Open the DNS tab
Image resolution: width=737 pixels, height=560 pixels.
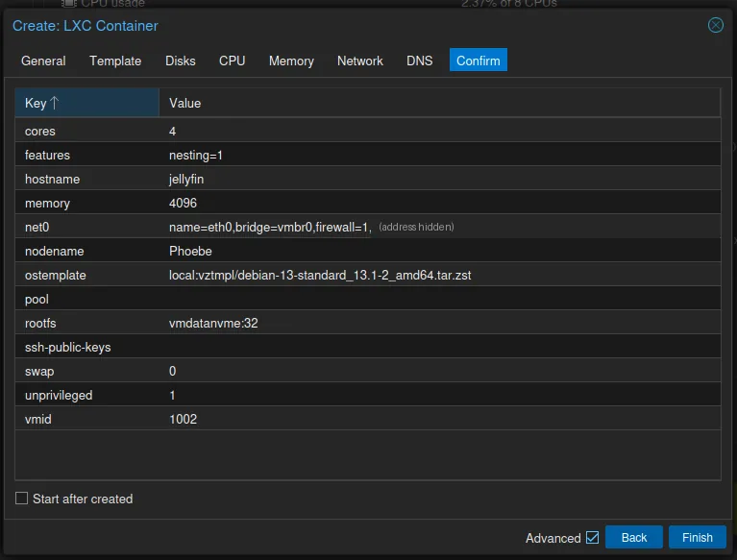pos(419,61)
